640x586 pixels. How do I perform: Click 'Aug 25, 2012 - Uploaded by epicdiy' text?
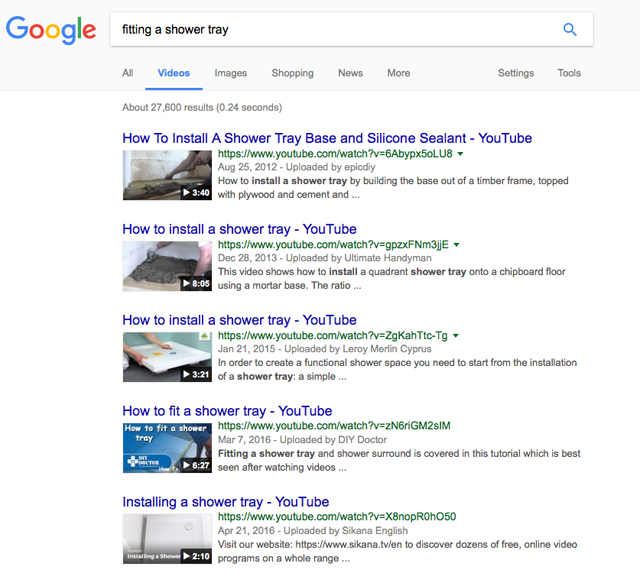pos(296,167)
